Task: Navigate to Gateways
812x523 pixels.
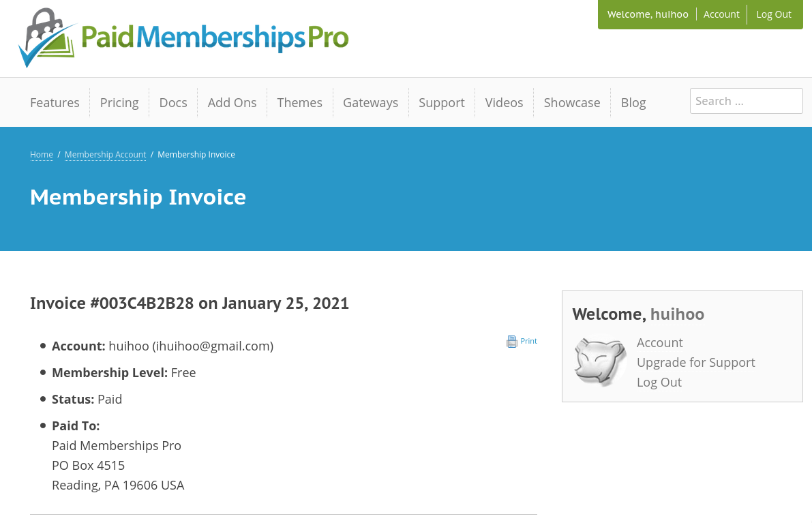Action: tap(370, 102)
